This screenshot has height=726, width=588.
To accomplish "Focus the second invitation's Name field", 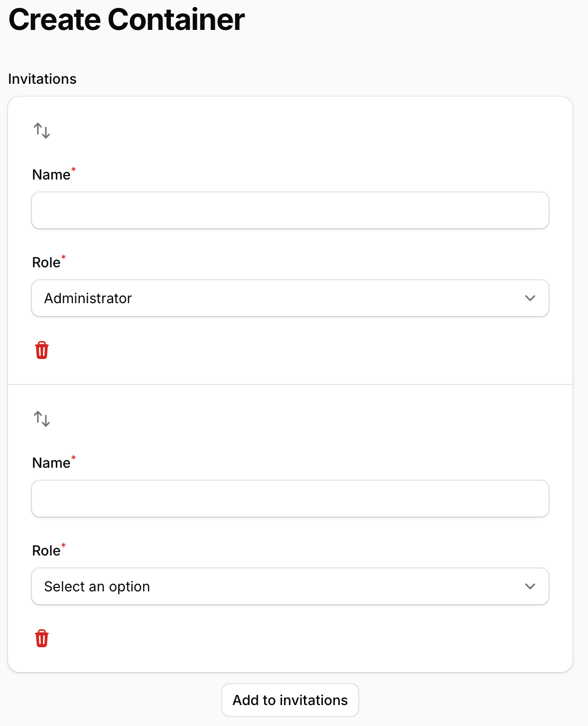I will 290,499.
